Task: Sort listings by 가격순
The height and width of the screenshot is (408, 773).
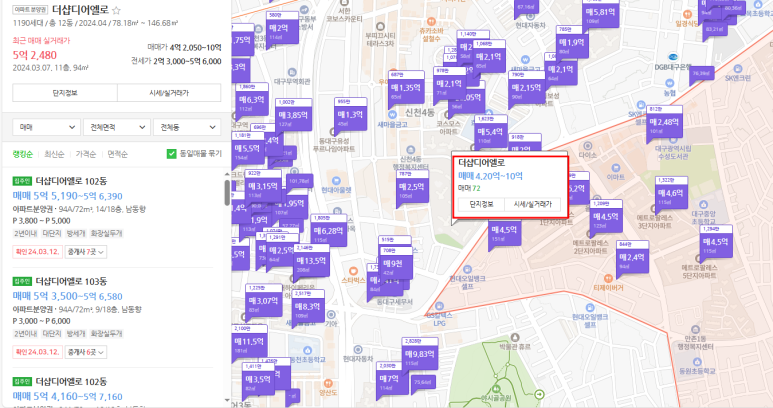Action: coord(86,154)
